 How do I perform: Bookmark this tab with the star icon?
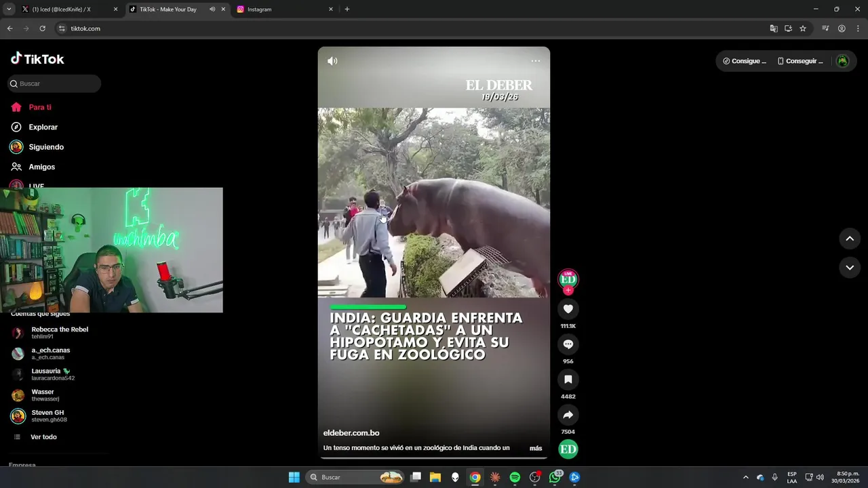pyautogui.click(x=803, y=28)
